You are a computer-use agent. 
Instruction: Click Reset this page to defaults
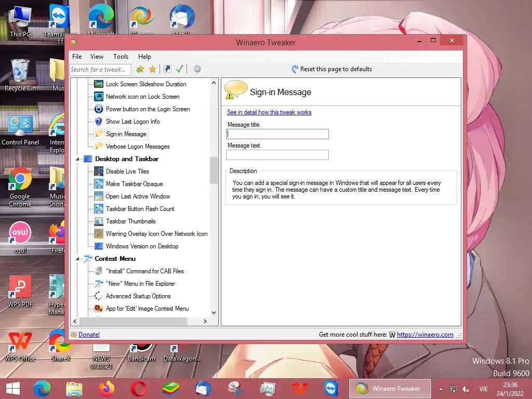pos(336,69)
